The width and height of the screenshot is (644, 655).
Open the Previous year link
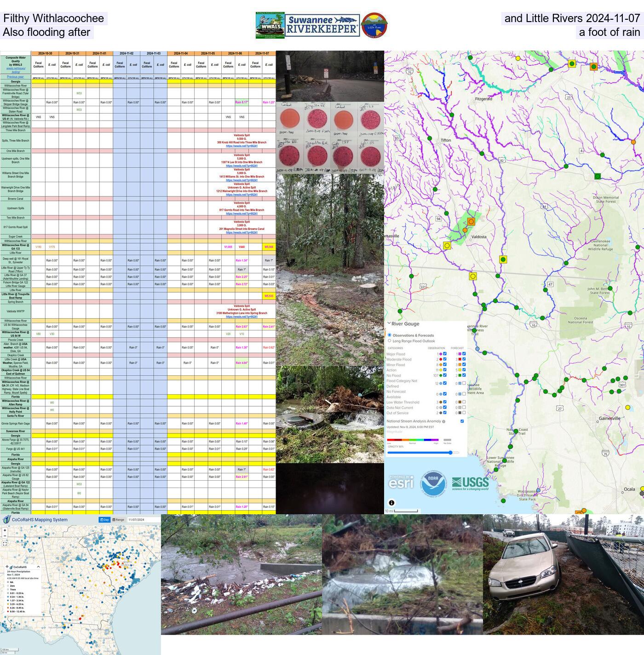(x=16, y=76)
